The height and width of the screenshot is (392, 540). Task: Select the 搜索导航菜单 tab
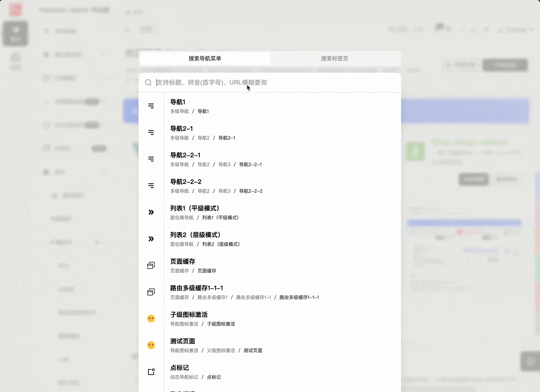point(204,58)
